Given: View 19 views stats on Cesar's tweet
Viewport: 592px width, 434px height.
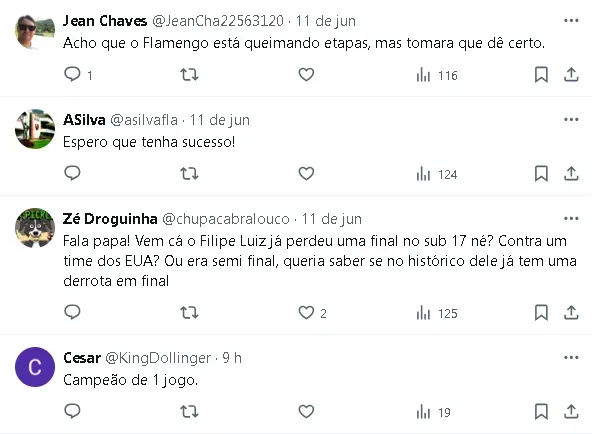Looking at the screenshot, I should pyautogui.click(x=433, y=412).
